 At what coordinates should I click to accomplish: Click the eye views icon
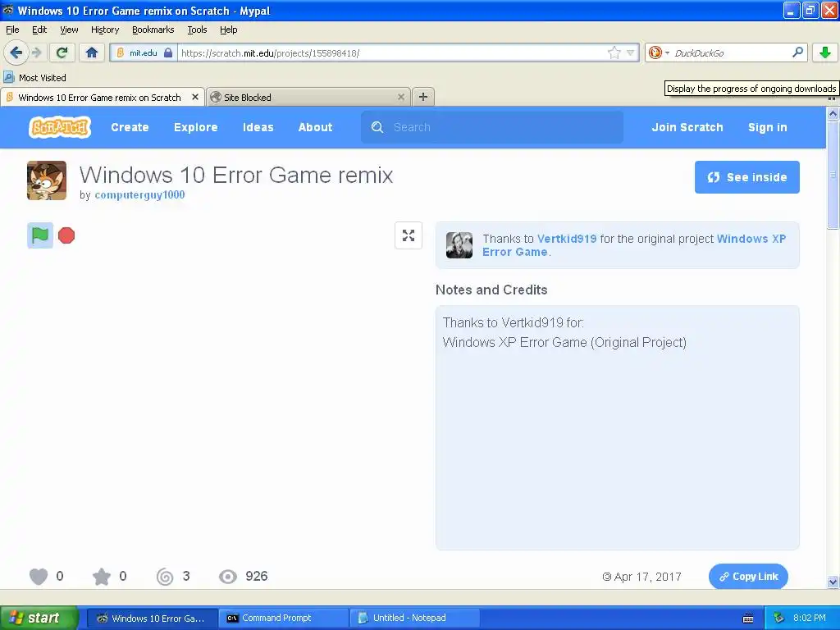[x=228, y=577]
